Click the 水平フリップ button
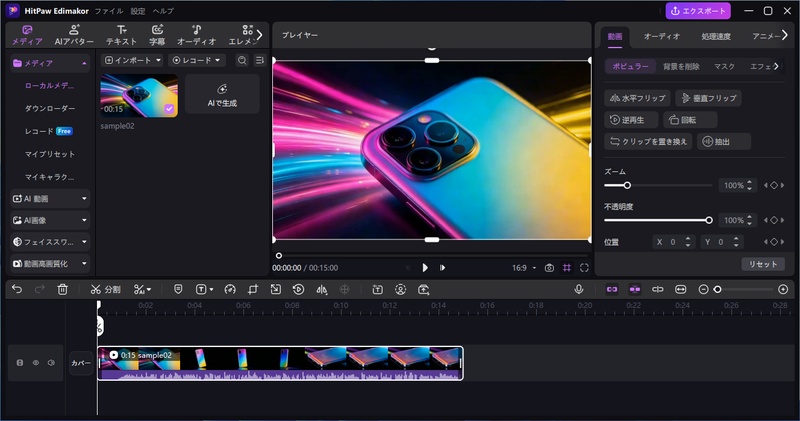Image resolution: width=800 pixels, height=421 pixels. point(637,98)
